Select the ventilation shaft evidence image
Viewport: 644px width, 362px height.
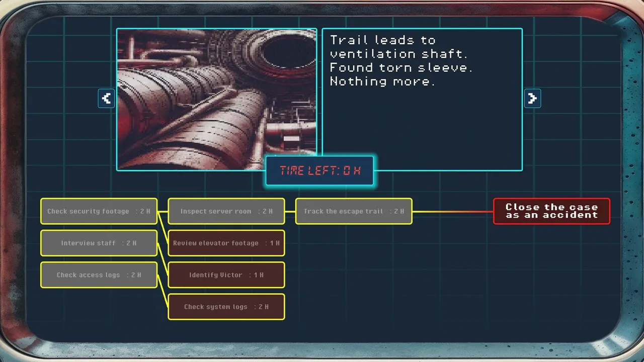coord(217,100)
